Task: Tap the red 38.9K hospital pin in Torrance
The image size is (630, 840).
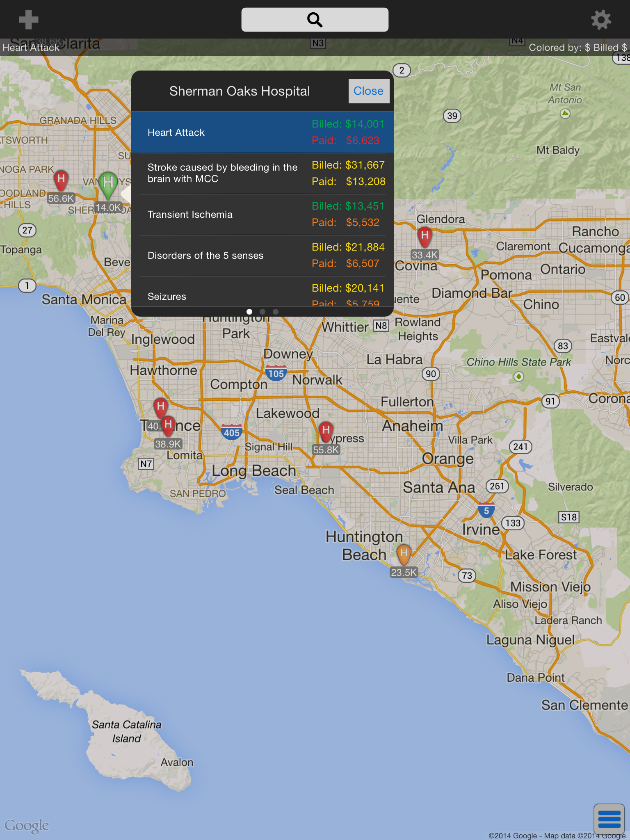Action: coord(168,426)
